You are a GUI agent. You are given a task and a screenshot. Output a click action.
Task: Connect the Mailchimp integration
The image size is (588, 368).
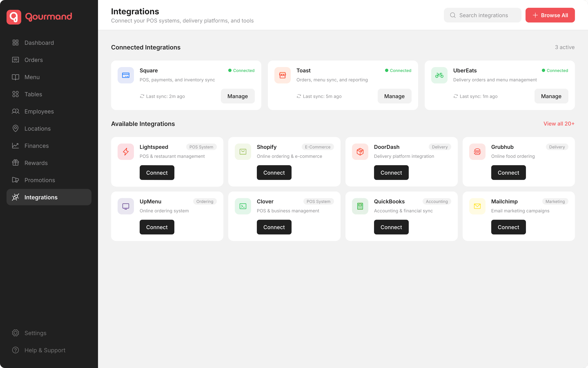click(508, 227)
